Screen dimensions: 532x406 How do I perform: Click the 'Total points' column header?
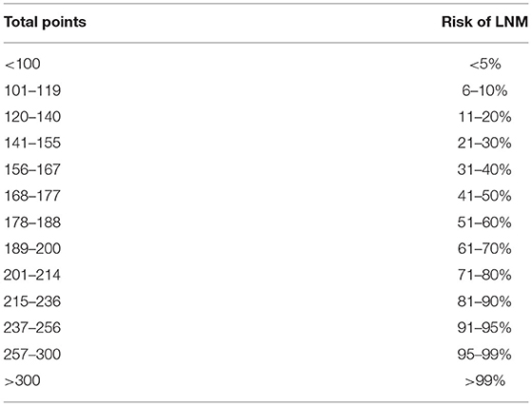pyautogui.click(x=45, y=23)
